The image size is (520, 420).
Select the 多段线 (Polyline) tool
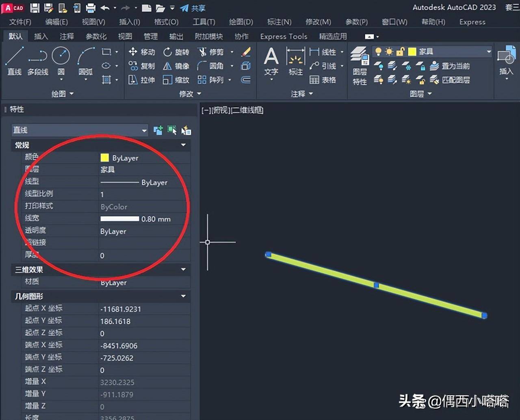38,61
